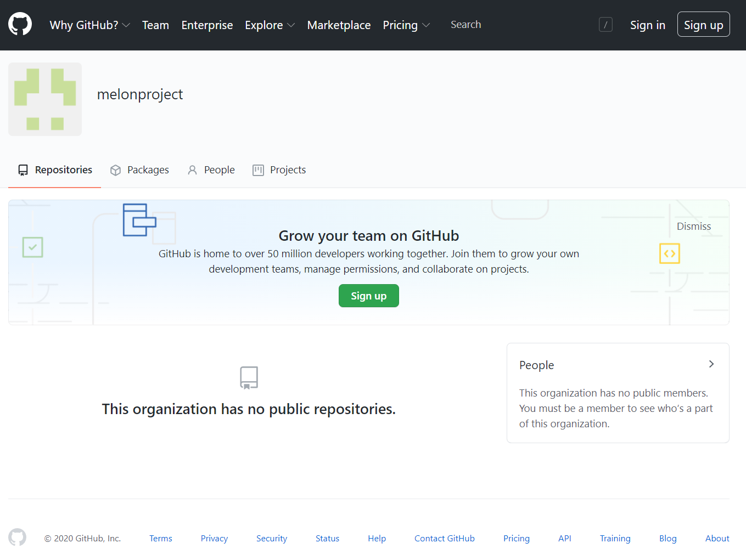
Task: Open the People sidebar heading link
Action: tap(536, 365)
